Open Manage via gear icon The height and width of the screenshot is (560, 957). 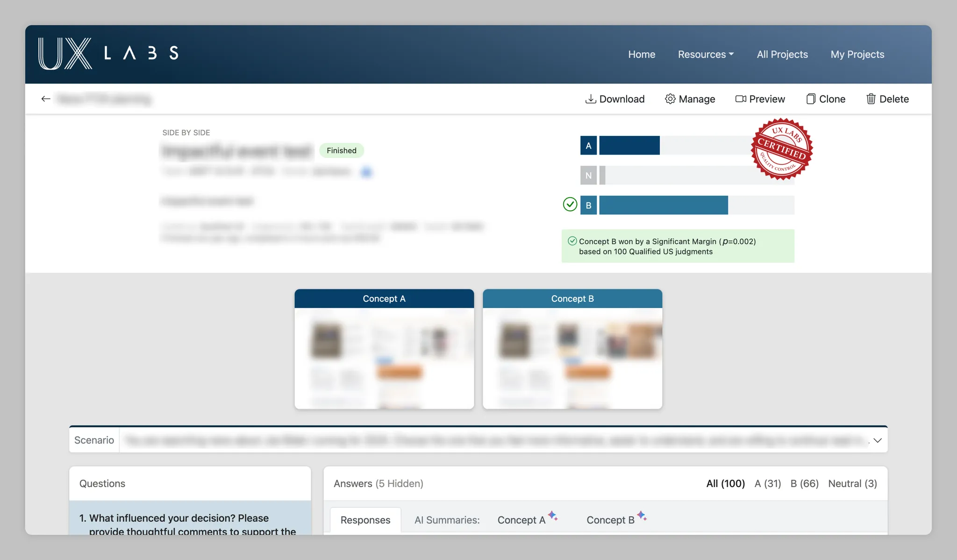coord(670,99)
